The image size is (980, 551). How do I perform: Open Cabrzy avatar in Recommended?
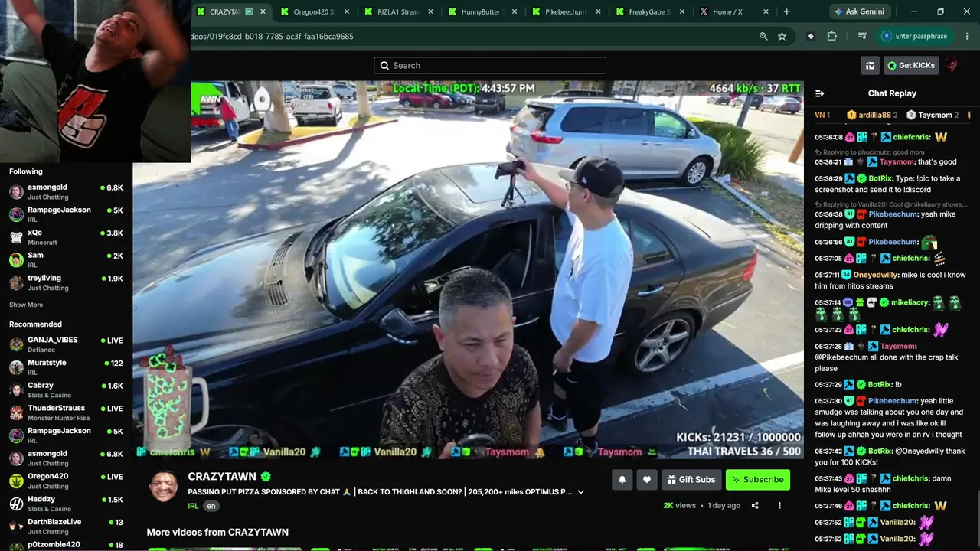pyautogui.click(x=16, y=390)
